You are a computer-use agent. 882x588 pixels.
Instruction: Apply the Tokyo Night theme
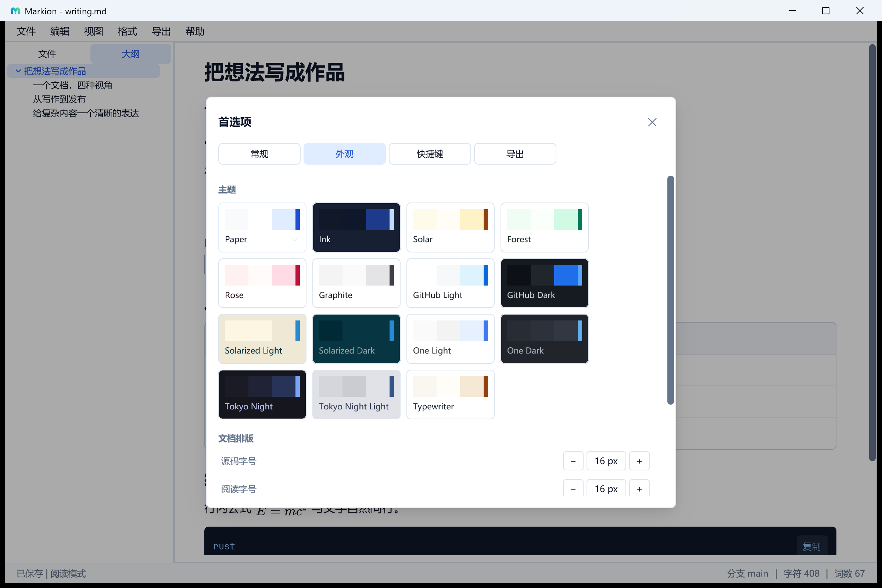click(x=262, y=394)
